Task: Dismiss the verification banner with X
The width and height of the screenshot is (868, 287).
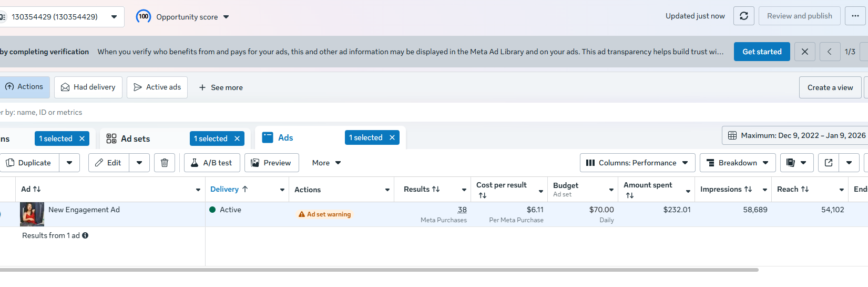Action: [804, 52]
